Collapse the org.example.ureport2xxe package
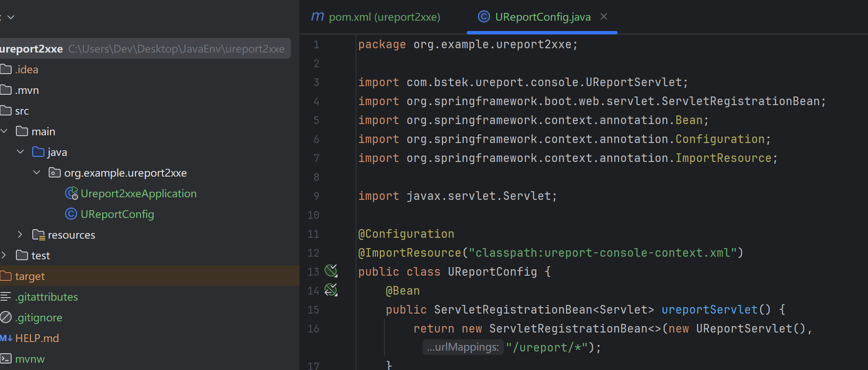The height and width of the screenshot is (370, 868). (37, 172)
